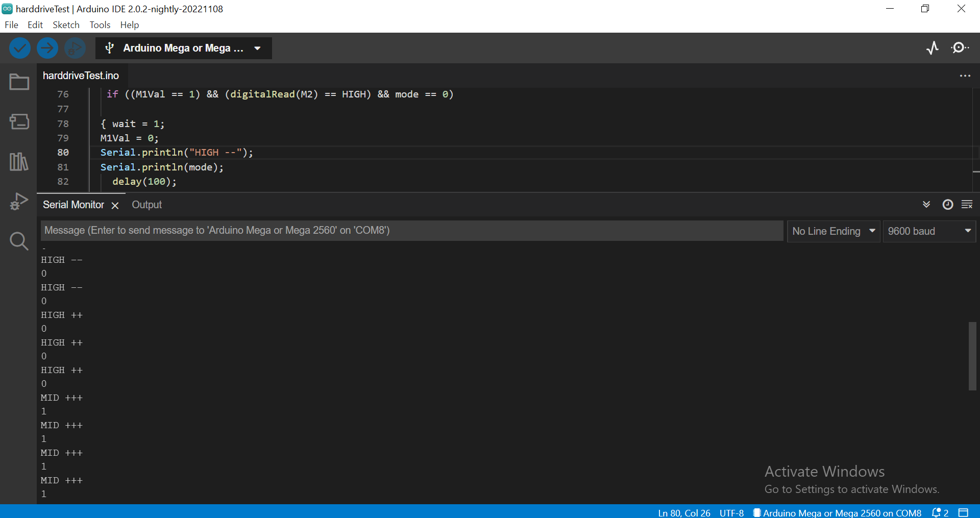Open the Sketch menu
Viewport: 980px width, 518px height.
66,24
